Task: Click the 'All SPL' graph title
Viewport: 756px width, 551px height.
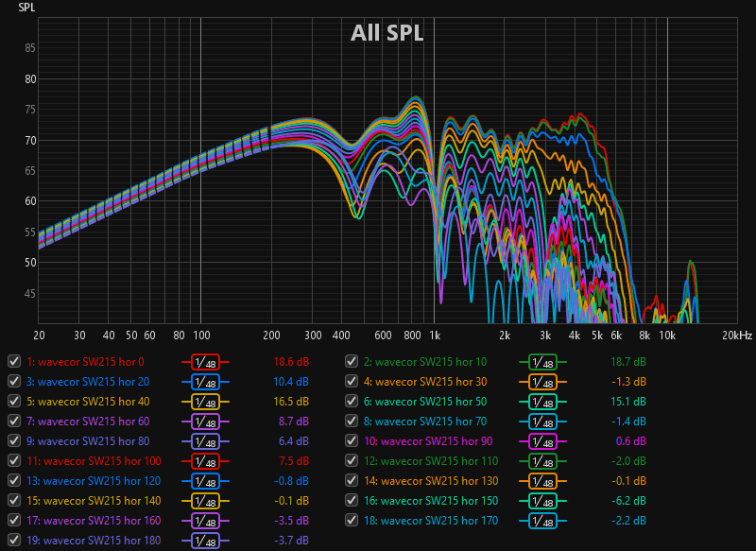Action: (387, 33)
